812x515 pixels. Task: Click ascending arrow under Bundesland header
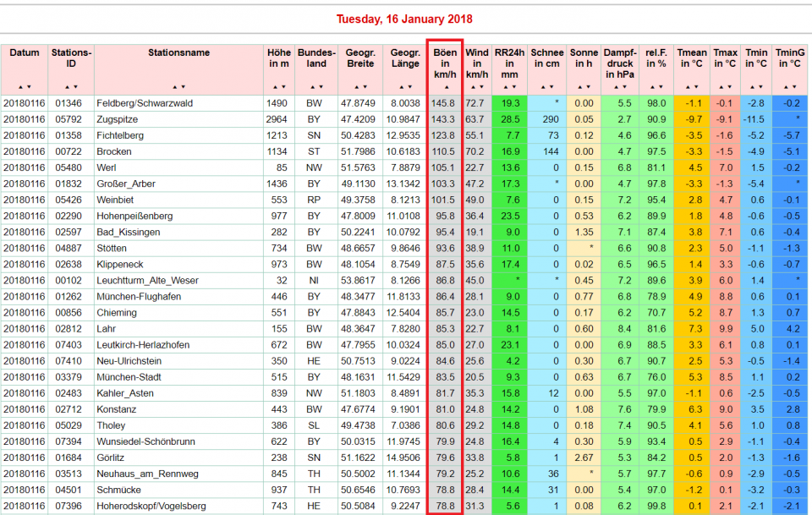click(x=312, y=87)
